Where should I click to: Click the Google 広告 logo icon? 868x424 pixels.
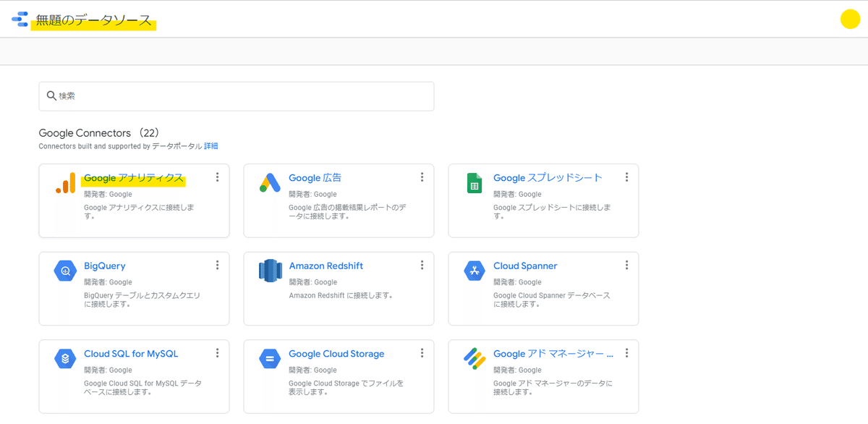click(270, 183)
